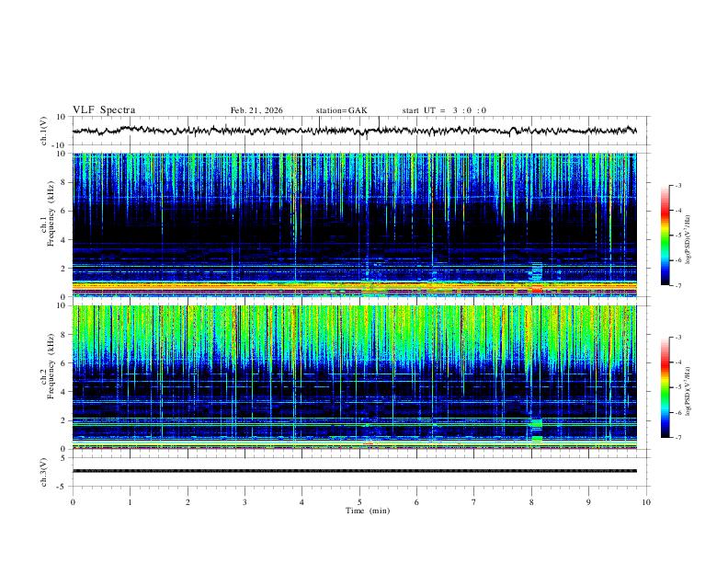The image size is (728, 563).
Task: Click the red patch near 8 minutes in ch.1
Action: 537,290
